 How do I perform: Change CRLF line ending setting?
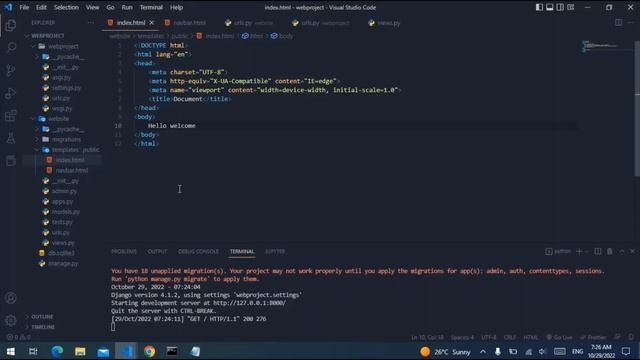point(510,337)
